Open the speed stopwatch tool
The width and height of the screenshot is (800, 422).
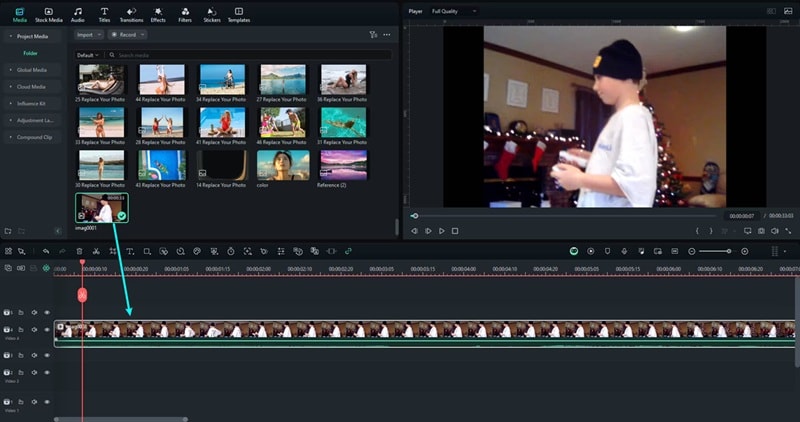tap(231, 251)
